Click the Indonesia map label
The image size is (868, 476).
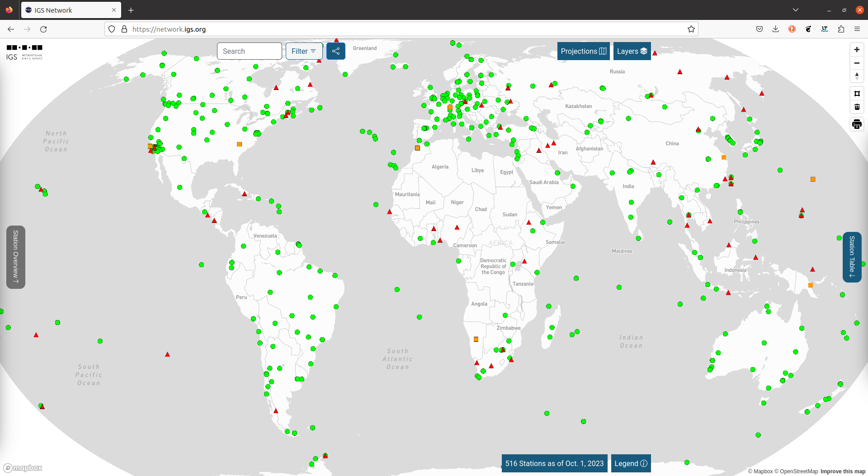point(736,270)
